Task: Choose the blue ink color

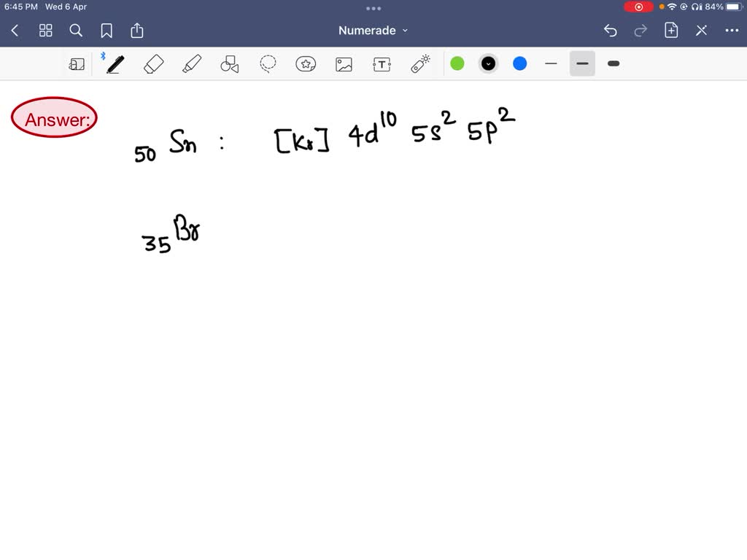Action: coord(519,63)
